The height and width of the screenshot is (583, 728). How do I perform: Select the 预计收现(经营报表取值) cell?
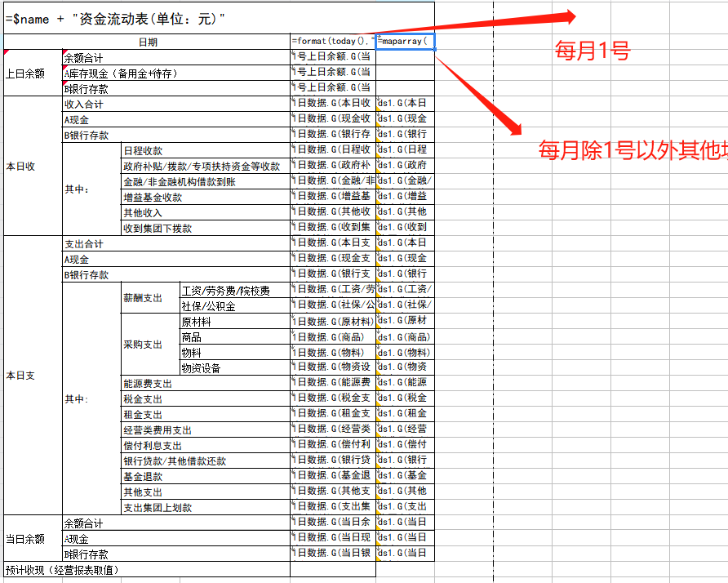(147, 569)
